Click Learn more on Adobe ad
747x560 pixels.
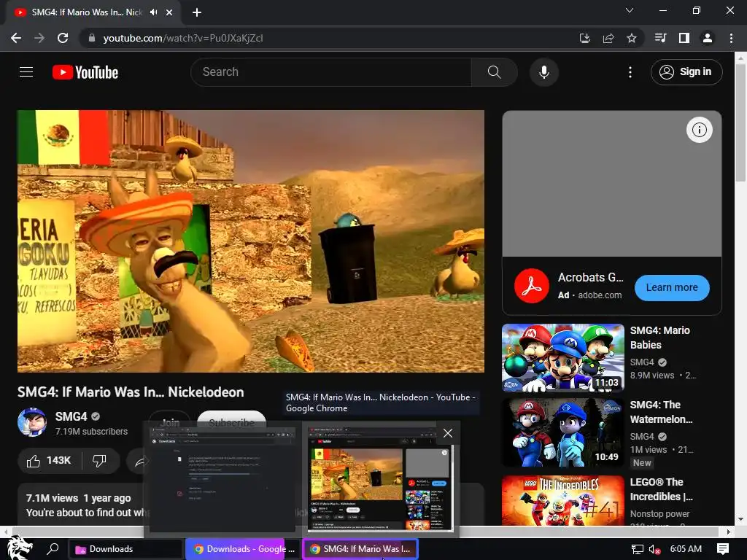[672, 287]
